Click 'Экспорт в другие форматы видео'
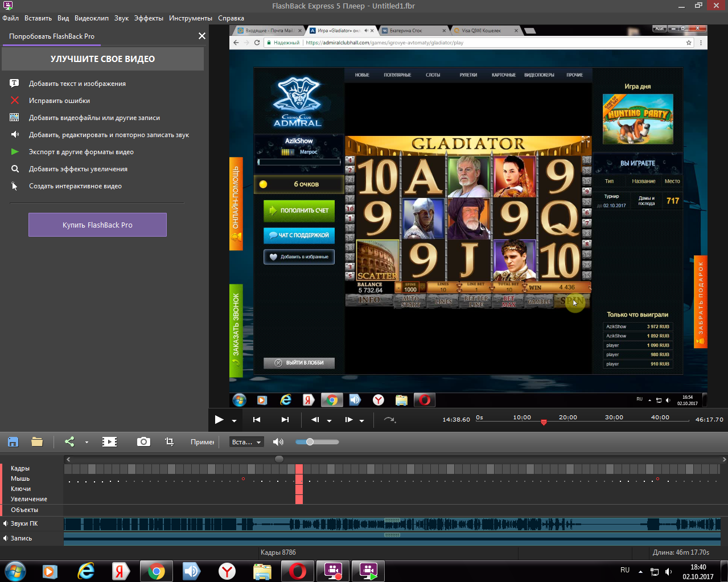The width and height of the screenshot is (728, 582). 81,152
